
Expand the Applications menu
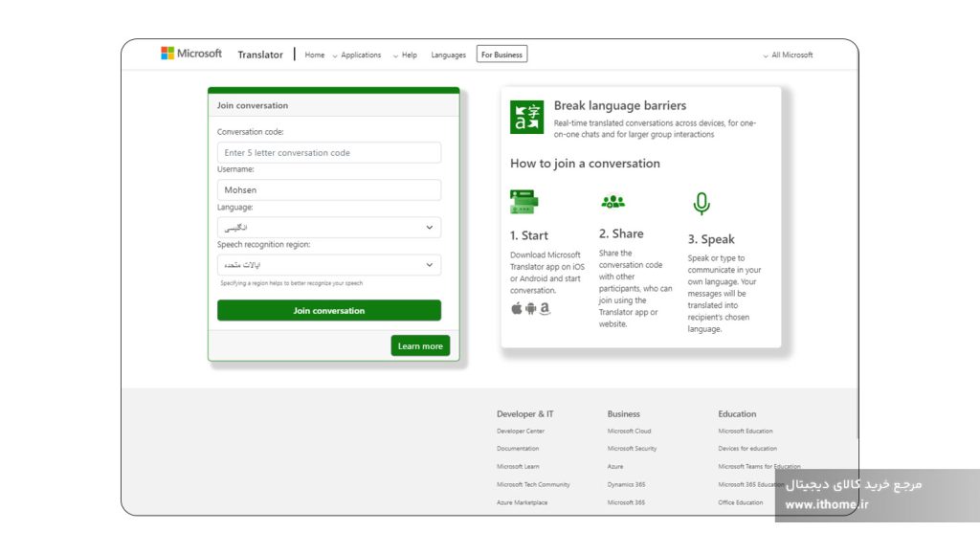coord(357,55)
